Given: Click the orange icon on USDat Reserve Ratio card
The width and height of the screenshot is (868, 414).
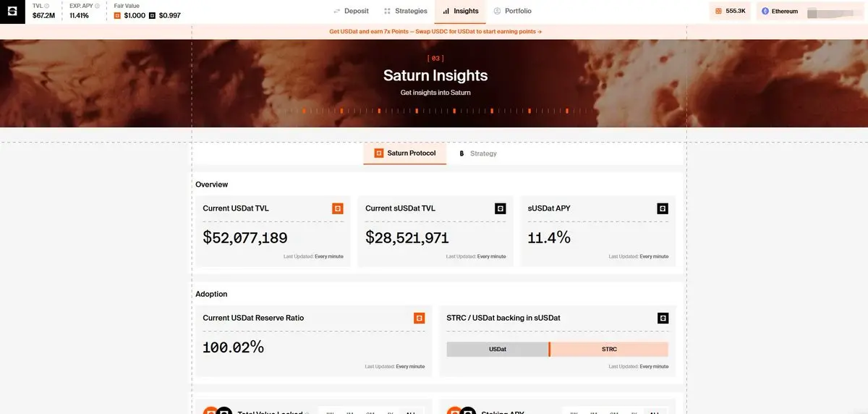Looking at the screenshot, I should 419,318.
